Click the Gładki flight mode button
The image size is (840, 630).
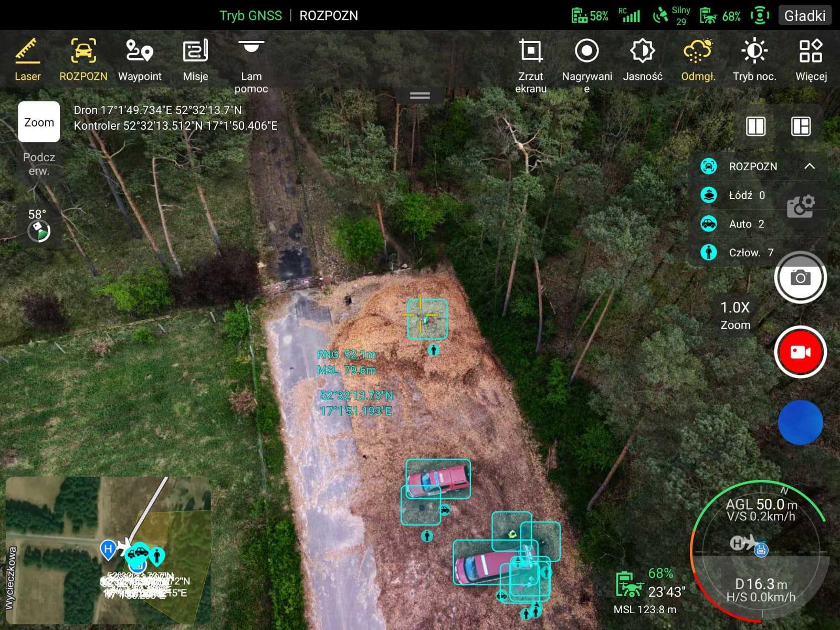(804, 16)
